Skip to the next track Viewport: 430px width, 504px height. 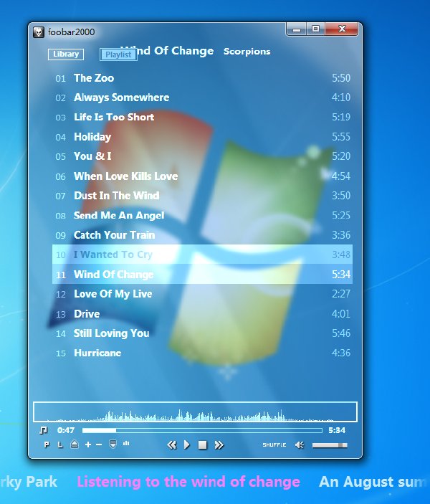(x=219, y=445)
